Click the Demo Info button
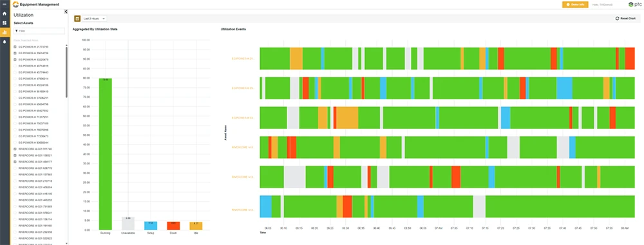This screenshot has height=245, width=644. point(575,4)
